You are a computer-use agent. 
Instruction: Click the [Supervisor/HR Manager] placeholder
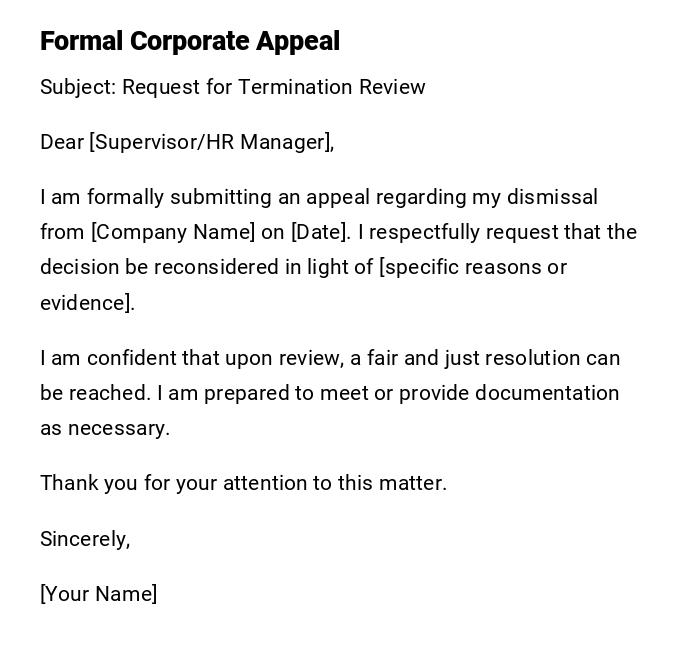(211, 142)
